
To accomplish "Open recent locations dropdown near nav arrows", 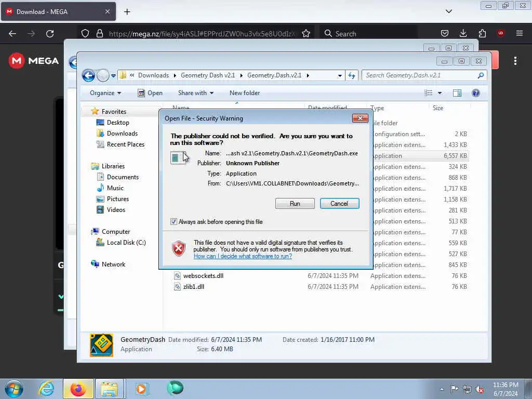I will point(113,76).
